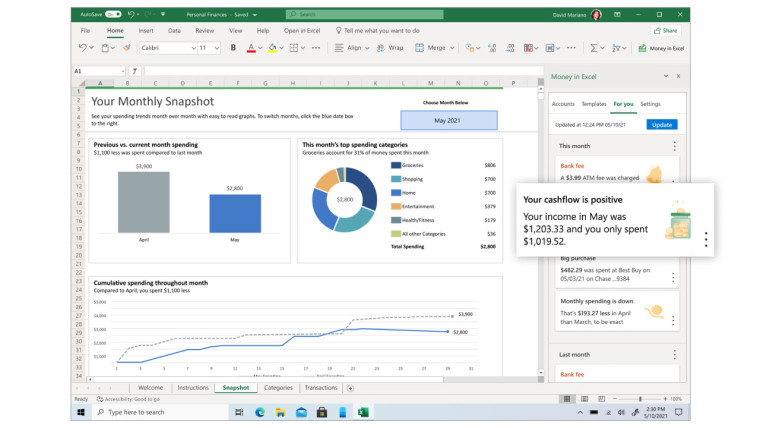Open the Categories sheet tab
The height and width of the screenshot is (428, 760).
pos(278,388)
